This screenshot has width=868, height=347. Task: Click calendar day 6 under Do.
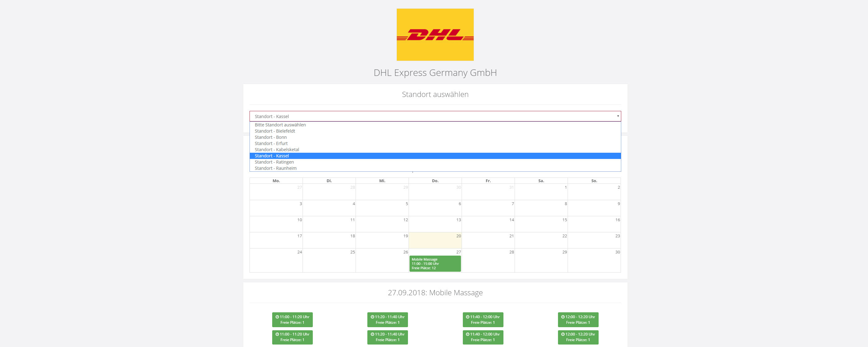pos(435,208)
